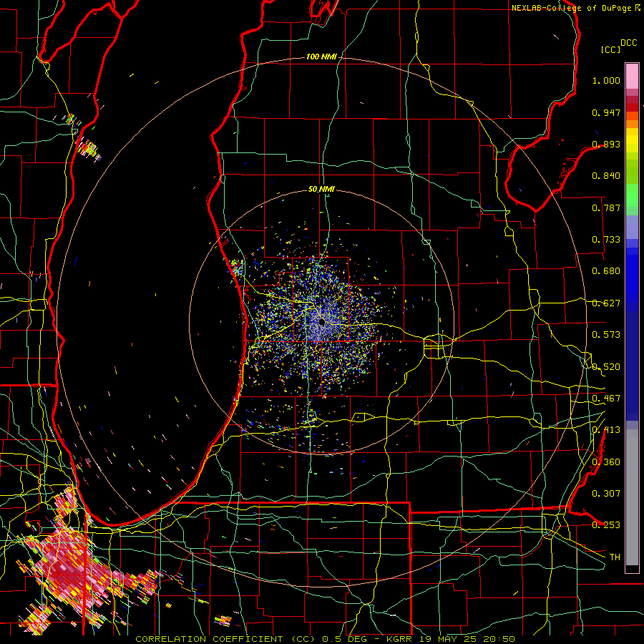The width and height of the screenshot is (644, 644).
Task: Click the 0.627 scale value
Action: tap(606, 303)
